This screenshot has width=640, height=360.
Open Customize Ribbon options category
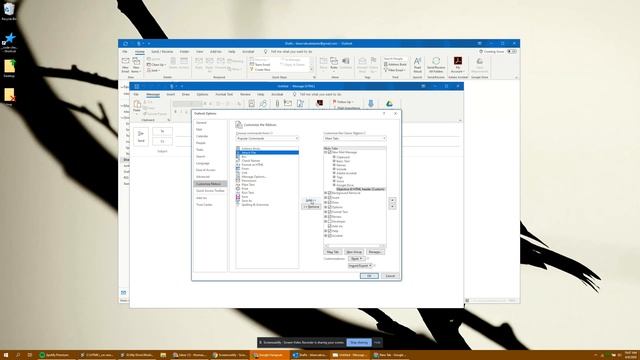210,184
